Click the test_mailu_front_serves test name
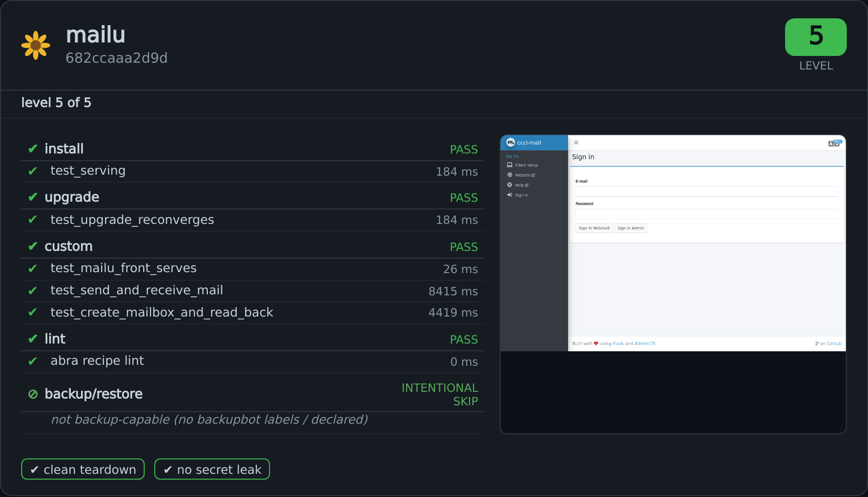868x497 pixels. [x=123, y=268]
